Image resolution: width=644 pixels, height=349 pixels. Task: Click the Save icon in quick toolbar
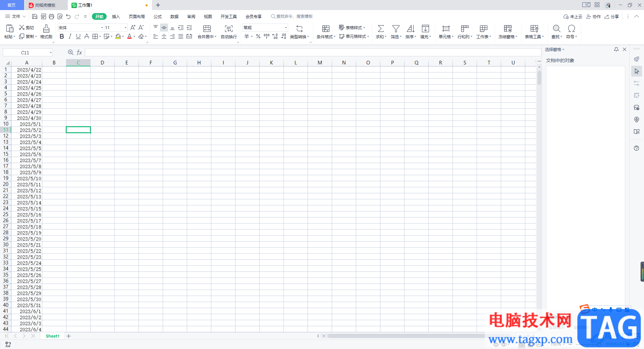click(35, 16)
